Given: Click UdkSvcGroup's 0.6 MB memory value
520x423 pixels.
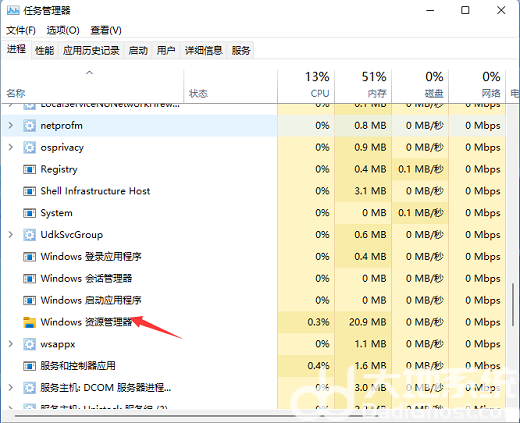Looking at the screenshot, I should tap(370, 235).
